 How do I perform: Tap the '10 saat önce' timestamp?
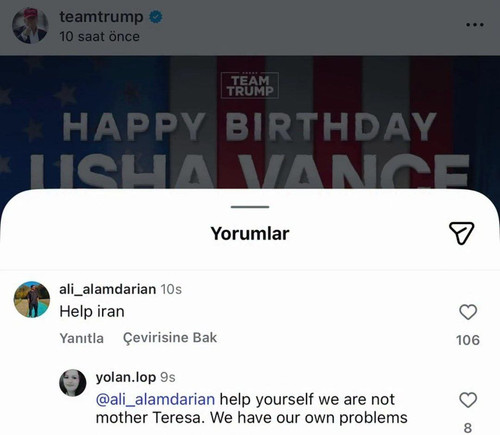coord(100,37)
